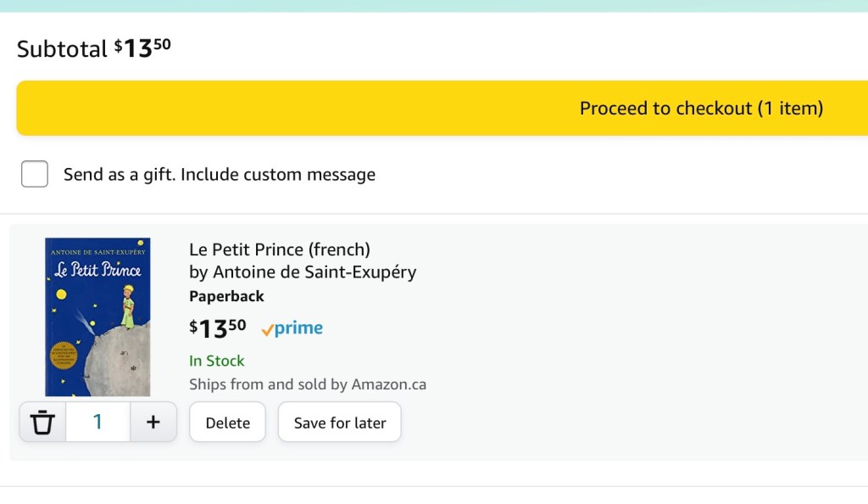Click the trash can icon beside quantity

point(42,422)
